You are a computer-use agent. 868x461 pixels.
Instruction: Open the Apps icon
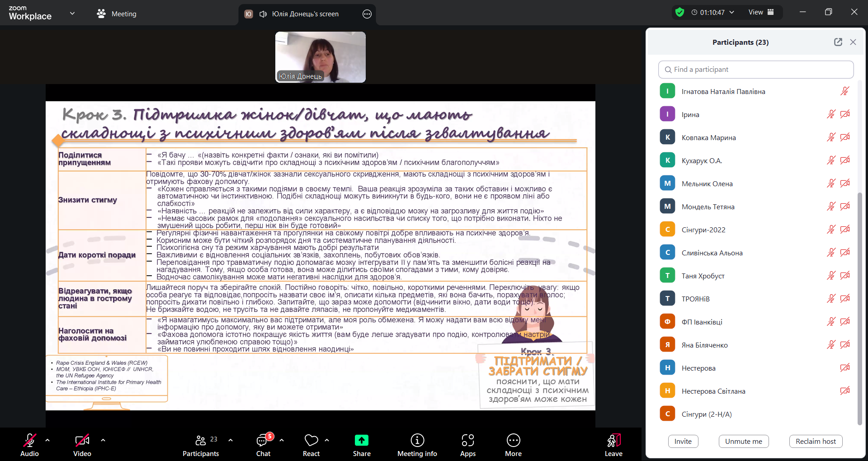pyautogui.click(x=467, y=441)
